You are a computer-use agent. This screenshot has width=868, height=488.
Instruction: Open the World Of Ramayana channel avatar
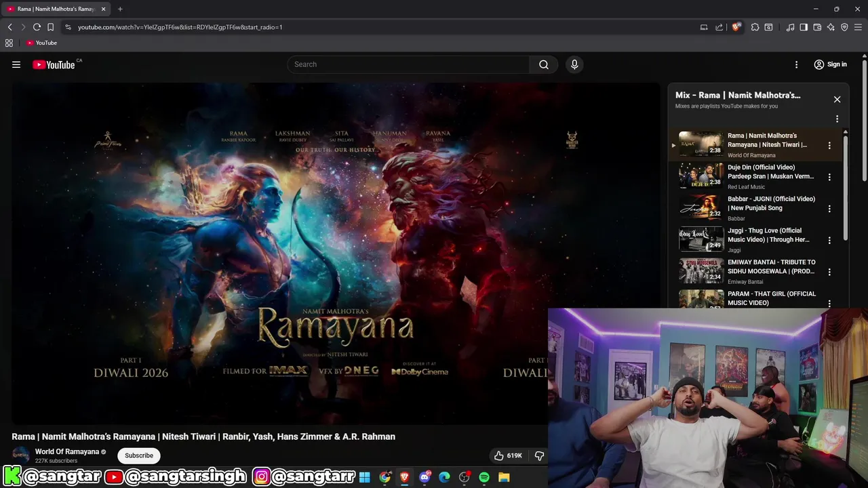[21, 455]
